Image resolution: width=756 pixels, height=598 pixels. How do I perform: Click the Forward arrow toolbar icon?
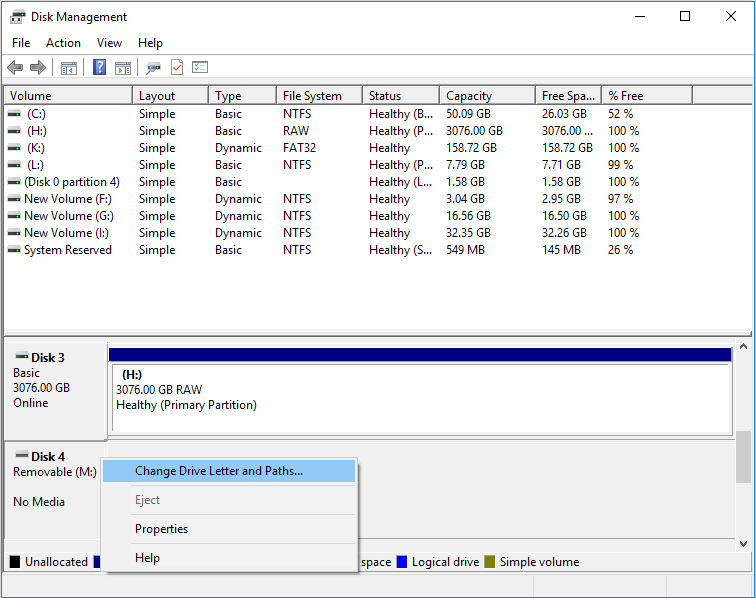38,68
